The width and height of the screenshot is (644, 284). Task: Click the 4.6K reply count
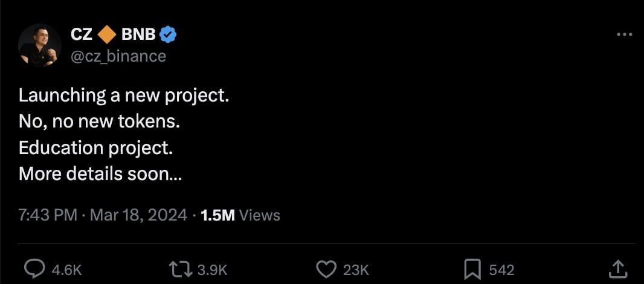[67, 269]
